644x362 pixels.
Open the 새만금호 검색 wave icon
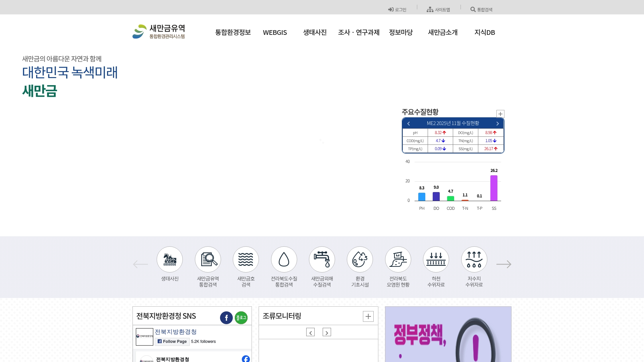coord(246,259)
